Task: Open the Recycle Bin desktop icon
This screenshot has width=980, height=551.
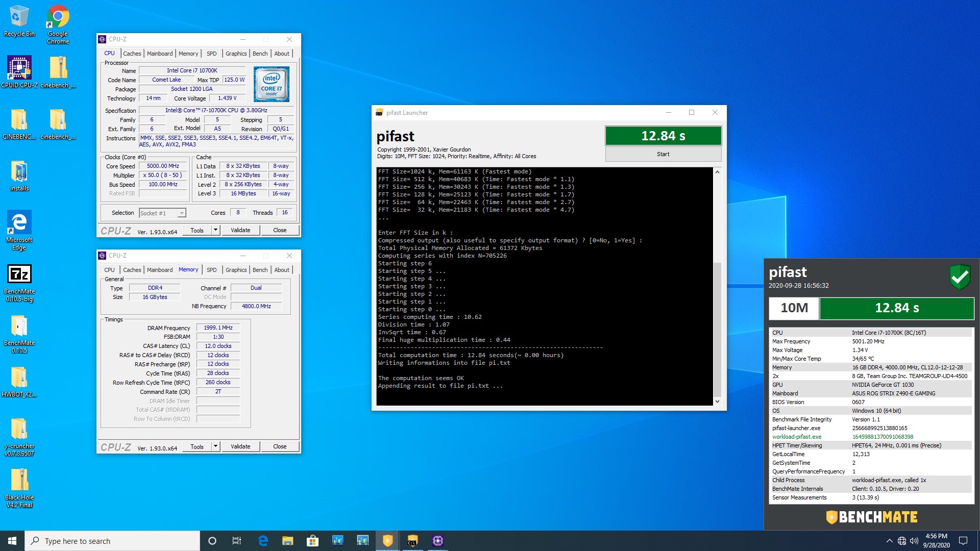Action: click(19, 21)
